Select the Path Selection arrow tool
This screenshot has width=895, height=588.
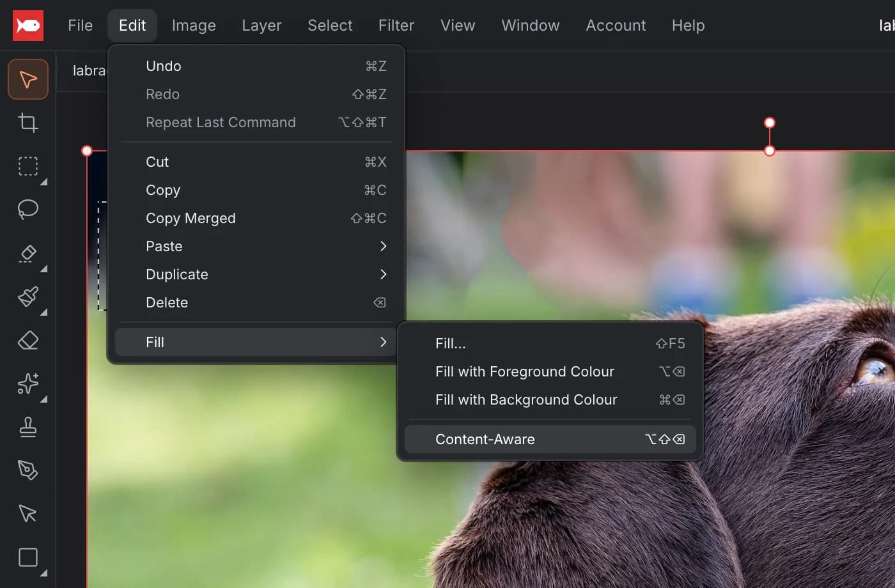(x=28, y=514)
